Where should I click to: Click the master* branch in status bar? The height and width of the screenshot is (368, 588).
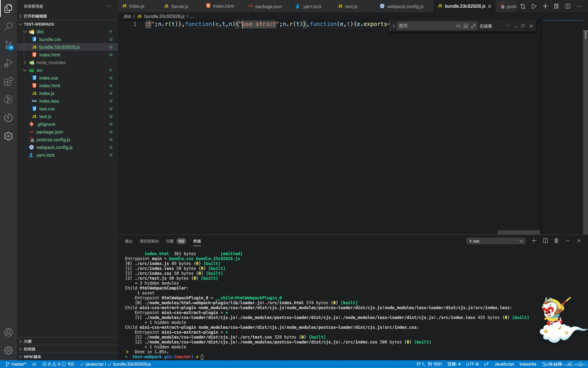click(x=16, y=364)
